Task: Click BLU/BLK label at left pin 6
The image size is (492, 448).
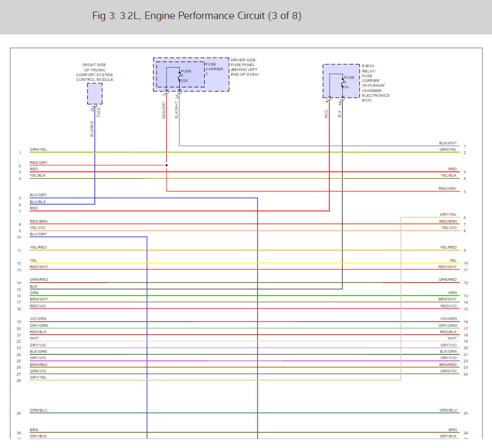Action: [38, 202]
